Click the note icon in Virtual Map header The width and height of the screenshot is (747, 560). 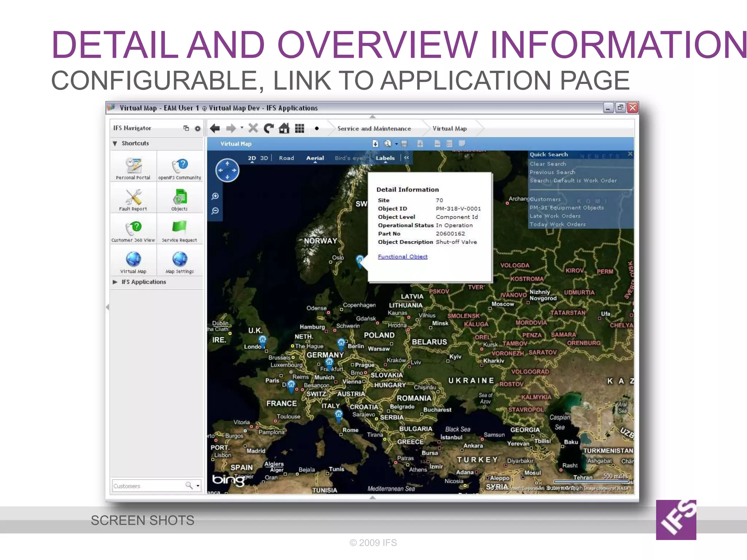pyautogui.click(x=462, y=144)
